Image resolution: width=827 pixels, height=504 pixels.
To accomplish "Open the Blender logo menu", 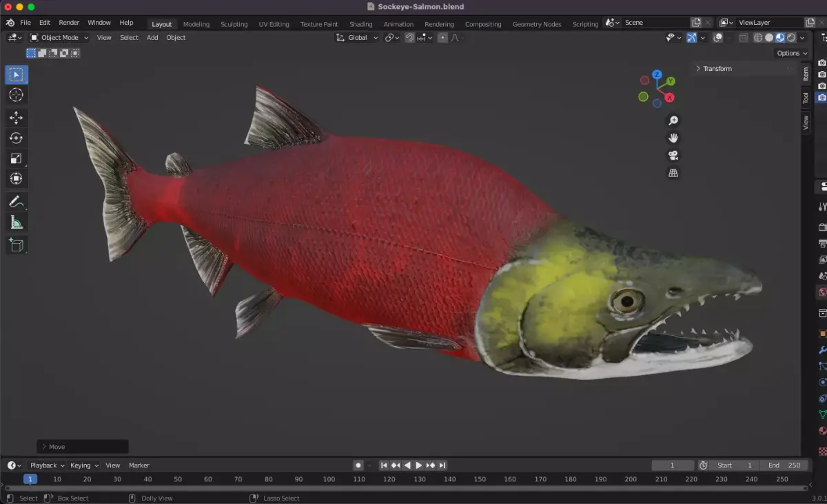I will 10,23.
